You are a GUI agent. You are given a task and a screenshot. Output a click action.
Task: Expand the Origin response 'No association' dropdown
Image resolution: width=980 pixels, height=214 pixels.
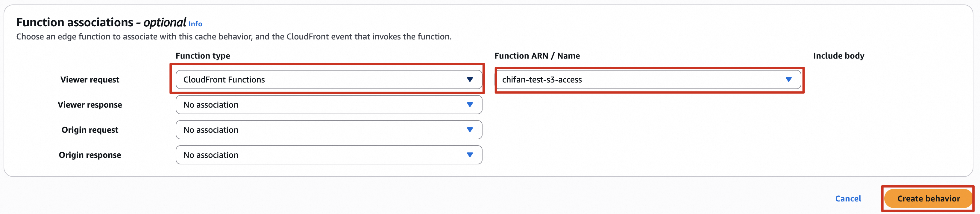pos(329,155)
